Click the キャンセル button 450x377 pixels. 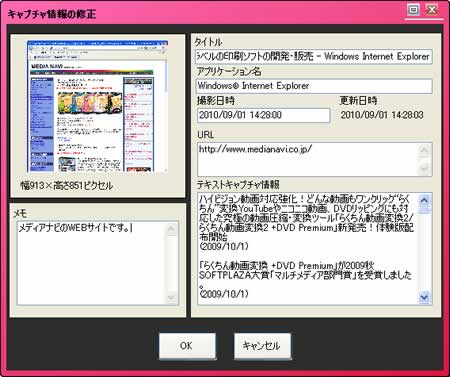pos(262,346)
